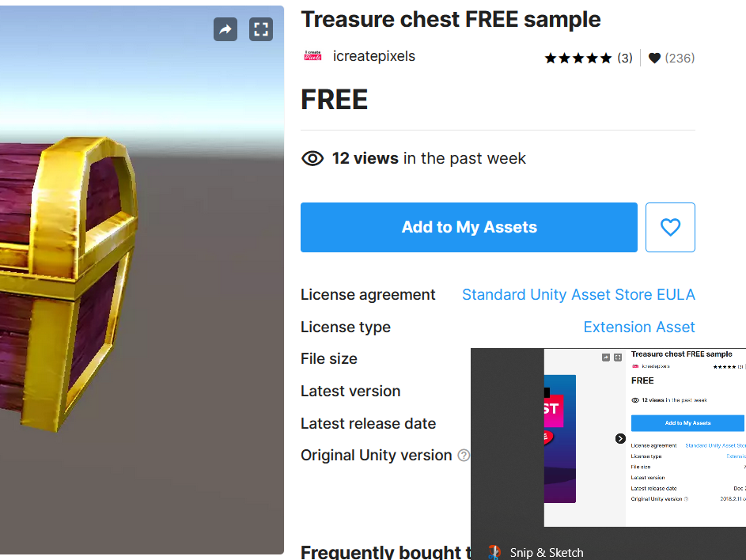Image resolution: width=746 pixels, height=560 pixels.
Task: Open the fullscreen view of the chest preview
Action: [261, 29]
